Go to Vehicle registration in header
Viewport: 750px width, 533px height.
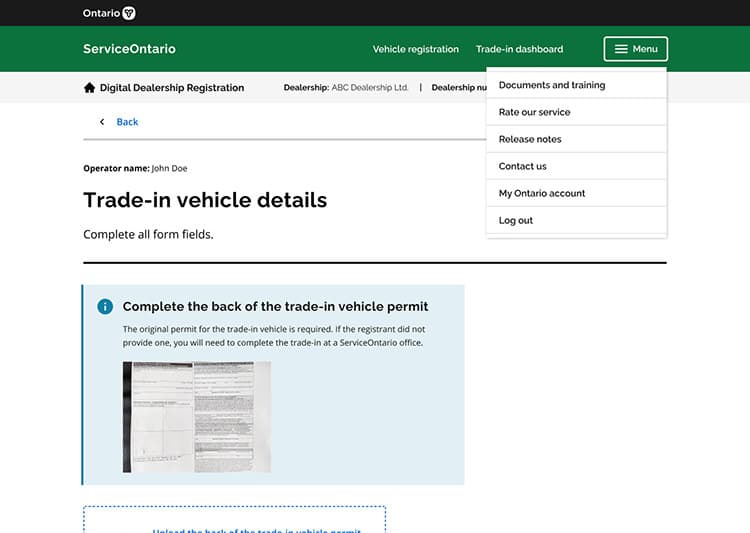(415, 49)
